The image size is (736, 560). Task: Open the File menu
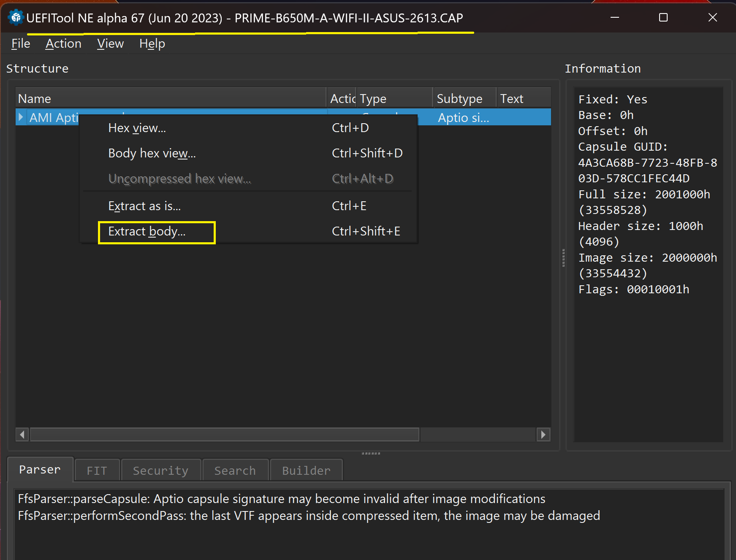pyautogui.click(x=21, y=44)
